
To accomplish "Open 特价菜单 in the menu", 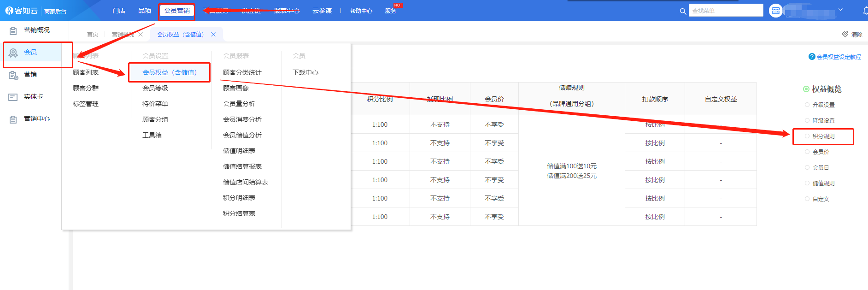I will (155, 104).
